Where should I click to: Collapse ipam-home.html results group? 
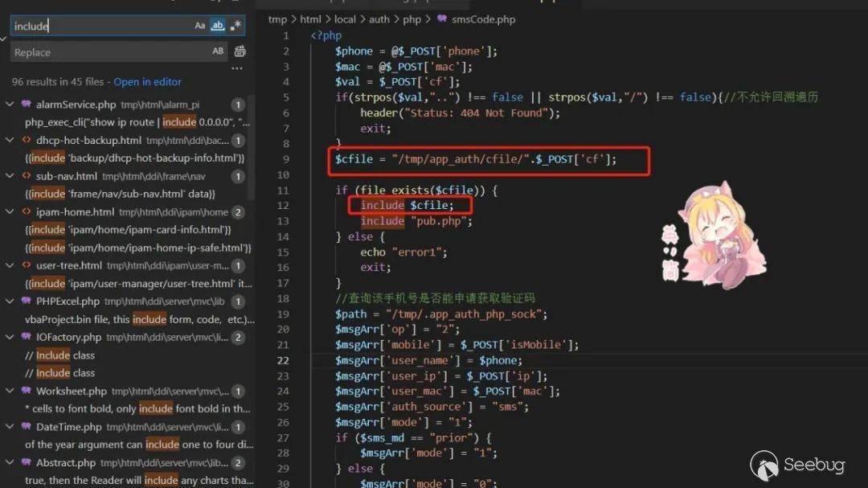pos(10,211)
